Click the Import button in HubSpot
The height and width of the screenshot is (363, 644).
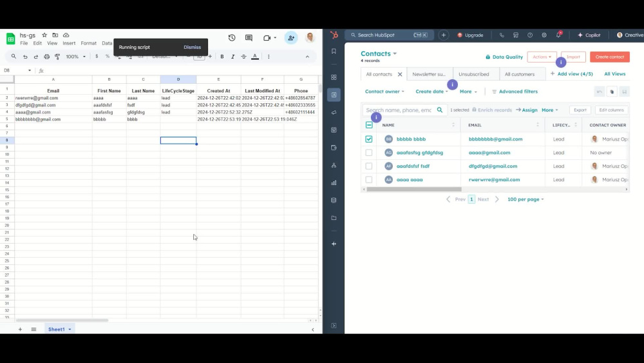coord(573,57)
